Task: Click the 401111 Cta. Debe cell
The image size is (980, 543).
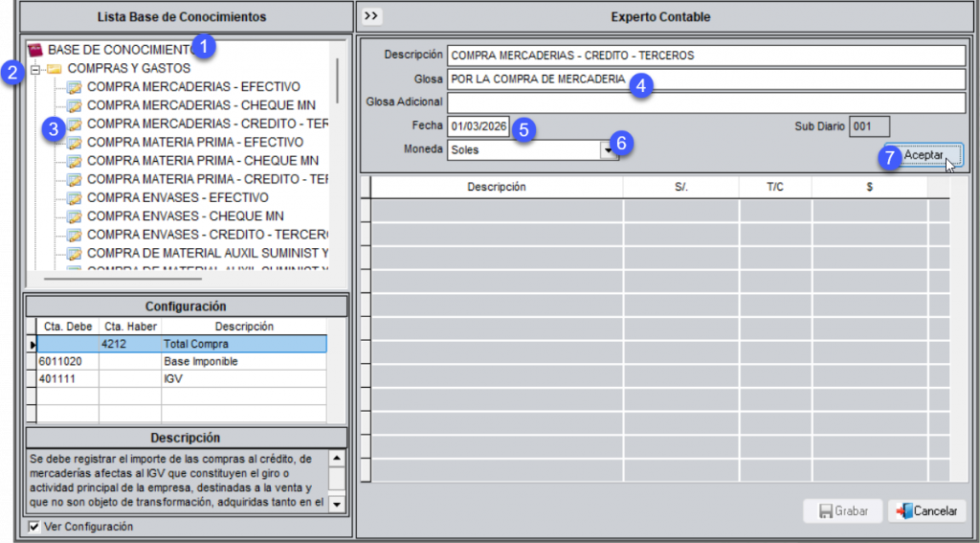Action: tap(68, 379)
